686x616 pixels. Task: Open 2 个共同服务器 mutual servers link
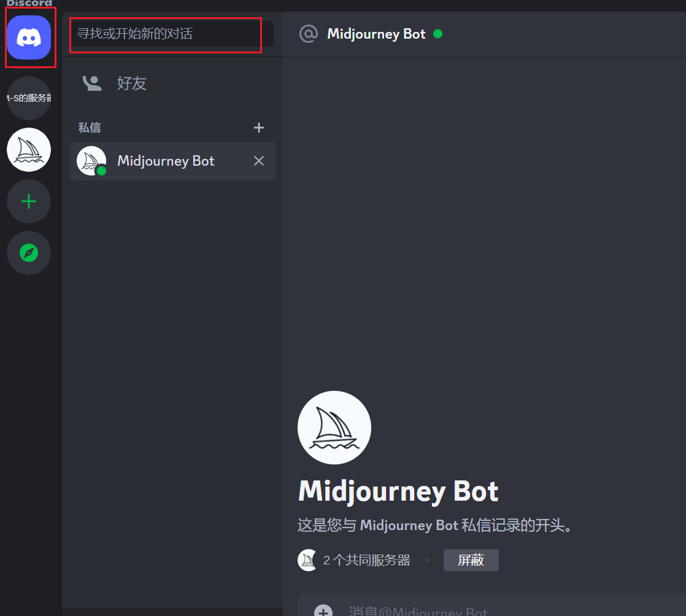pyautogui.click(x=367, y=560)
